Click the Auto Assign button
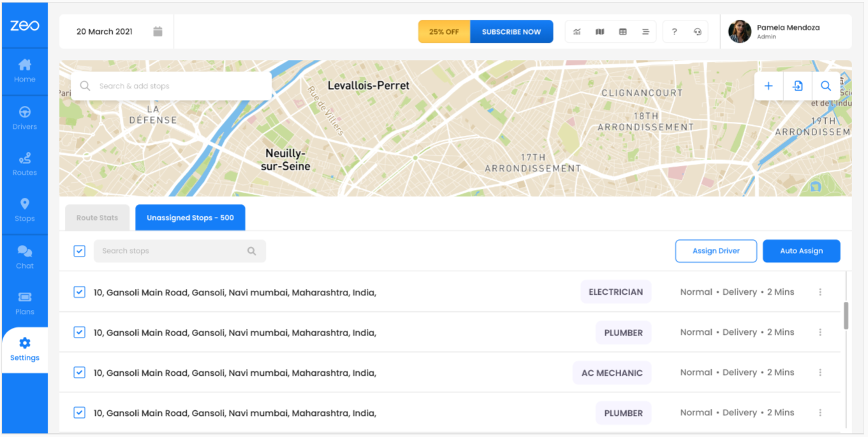Screen dimensions: 868x437 click(801, 251)
